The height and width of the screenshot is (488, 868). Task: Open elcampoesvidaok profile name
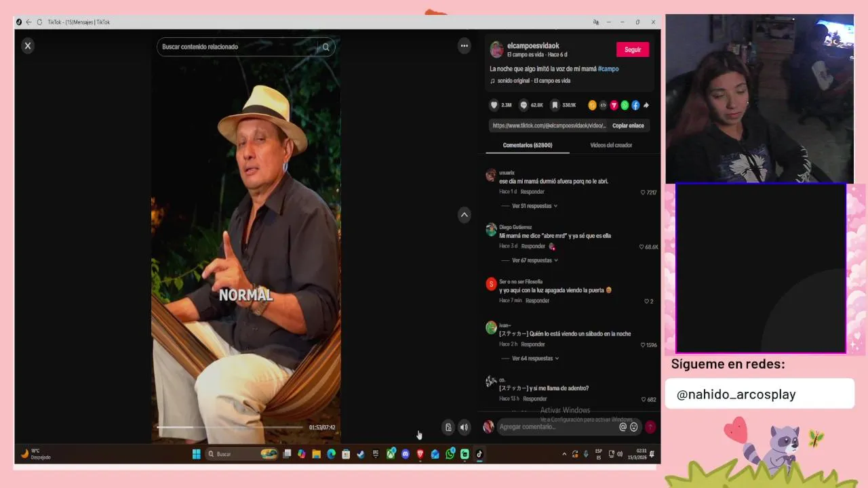click(x=533, y=45)
